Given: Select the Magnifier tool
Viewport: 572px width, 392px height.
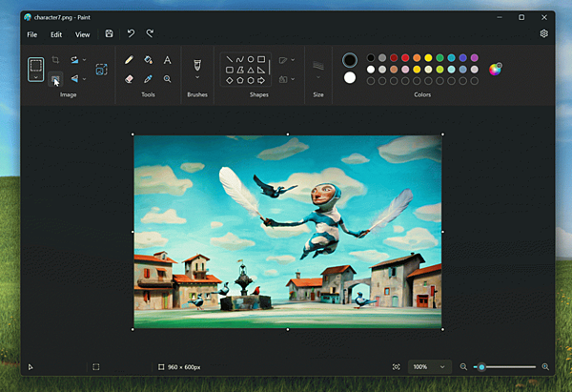Looking at the screenshot, I should (x=167, y=79).
